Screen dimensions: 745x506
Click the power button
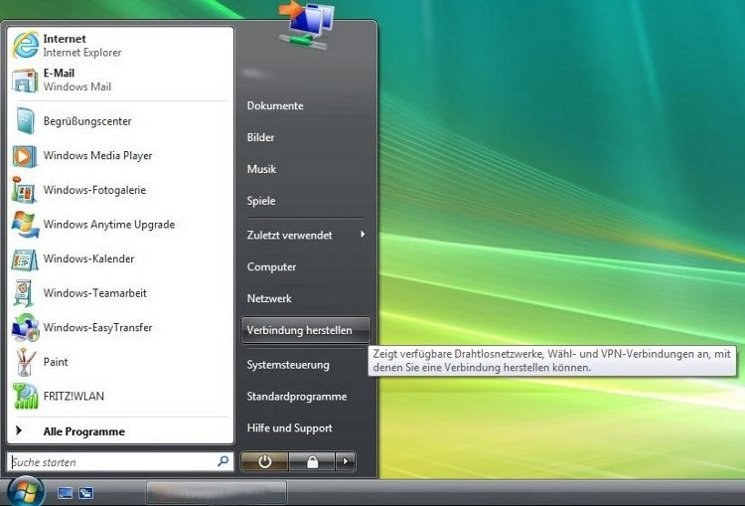(x=265, y=461)
